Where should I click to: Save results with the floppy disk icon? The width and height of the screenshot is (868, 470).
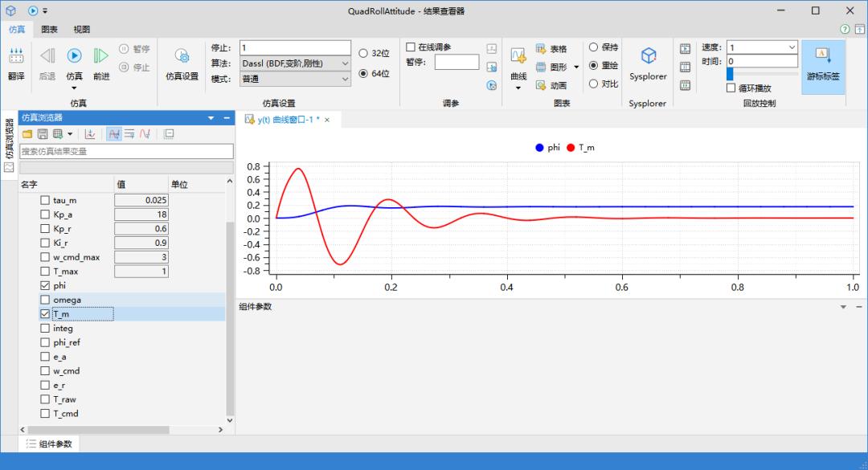43,134
